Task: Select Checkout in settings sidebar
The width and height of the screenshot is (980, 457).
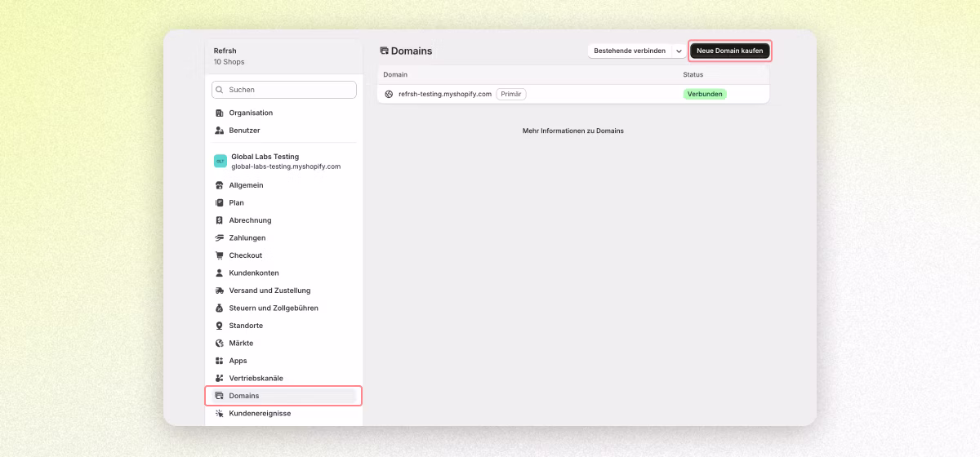Action: click(283, 255)
